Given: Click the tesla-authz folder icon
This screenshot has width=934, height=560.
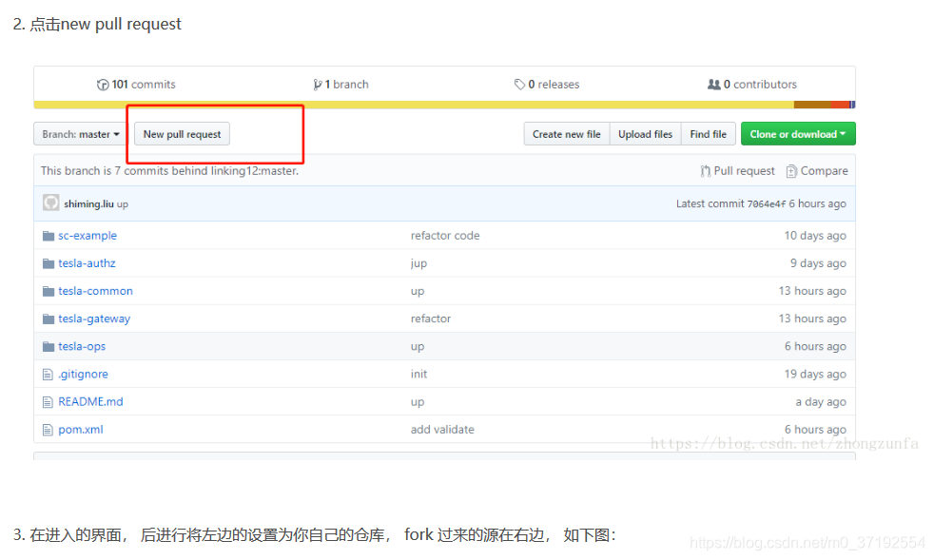Looking at the screenshot, I should click(49, 263).
